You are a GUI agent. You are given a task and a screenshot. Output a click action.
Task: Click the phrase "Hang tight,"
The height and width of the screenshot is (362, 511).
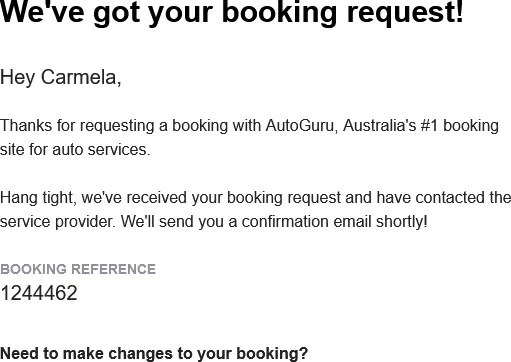(x=38, y=198)
